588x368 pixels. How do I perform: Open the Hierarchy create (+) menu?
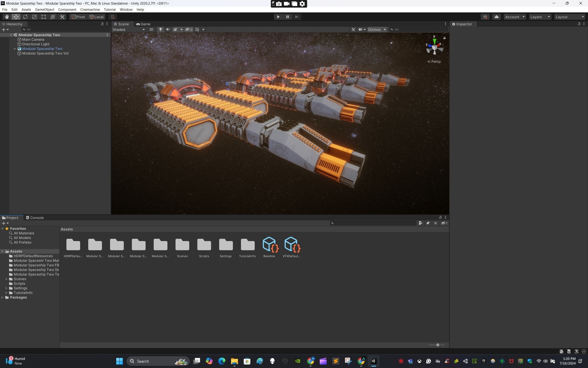(5, 29)
